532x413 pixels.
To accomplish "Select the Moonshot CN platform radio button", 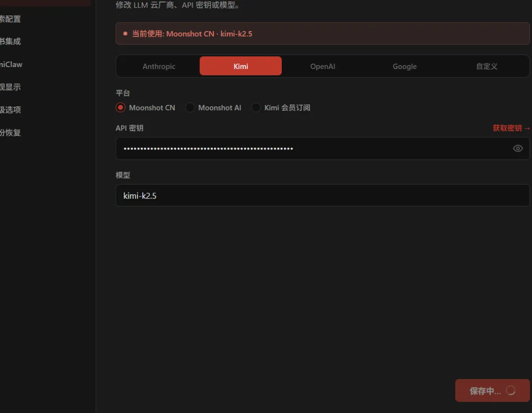I will (x=121, y=107).
